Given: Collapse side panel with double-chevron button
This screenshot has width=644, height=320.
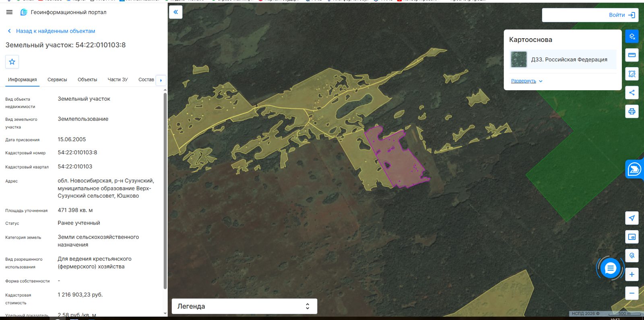Looking at the screenshot, I should [x=175, y=12].
